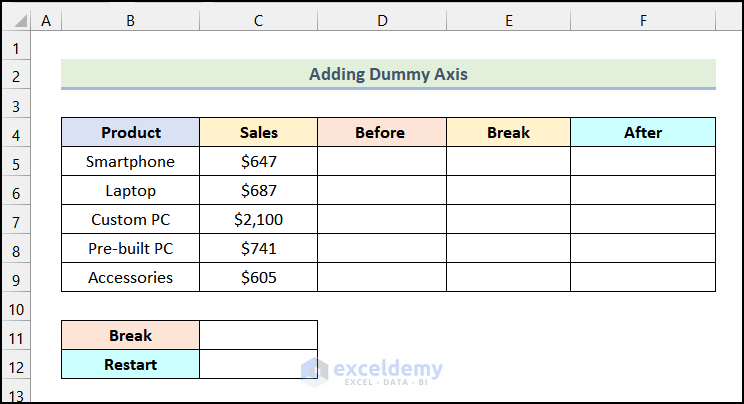Select the 'Custom PC' cell
This screenshot has width=744, height=404.
130,219
